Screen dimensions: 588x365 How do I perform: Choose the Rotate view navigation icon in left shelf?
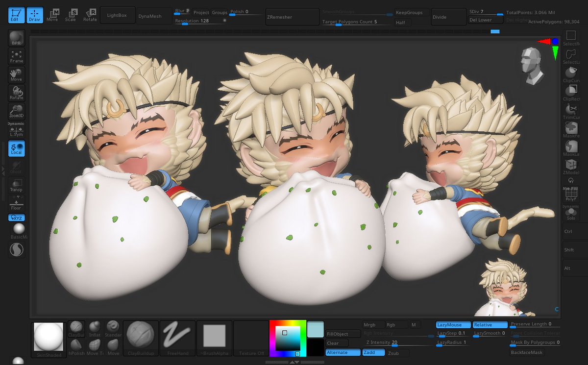click(x=17, y=93)
